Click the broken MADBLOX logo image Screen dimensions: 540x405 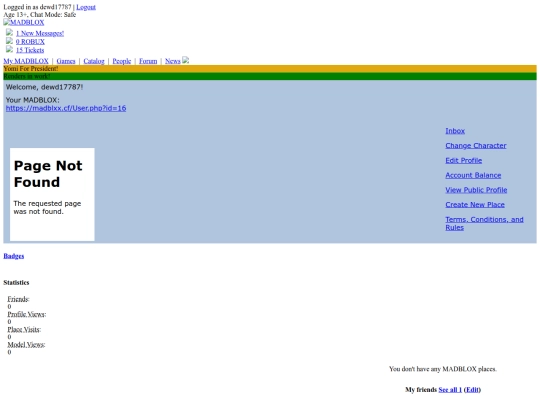(x=24, y=22)
